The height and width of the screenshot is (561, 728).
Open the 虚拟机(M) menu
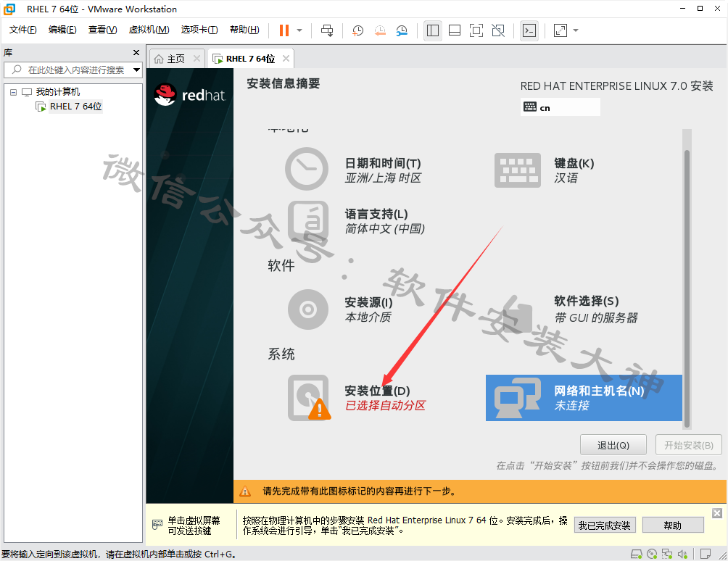(149, 30)
